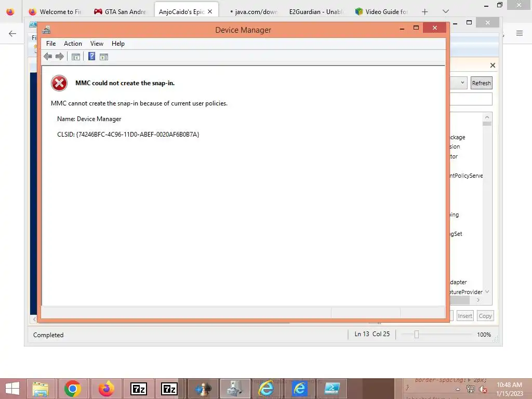Open a new Firefox tab
Screen dimensions: 532x399
[425, 11]
